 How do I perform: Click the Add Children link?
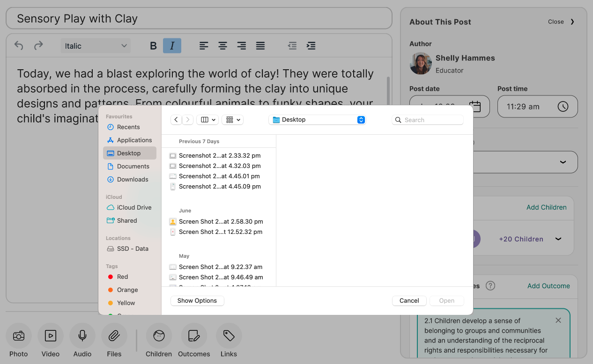pos(547,207)
